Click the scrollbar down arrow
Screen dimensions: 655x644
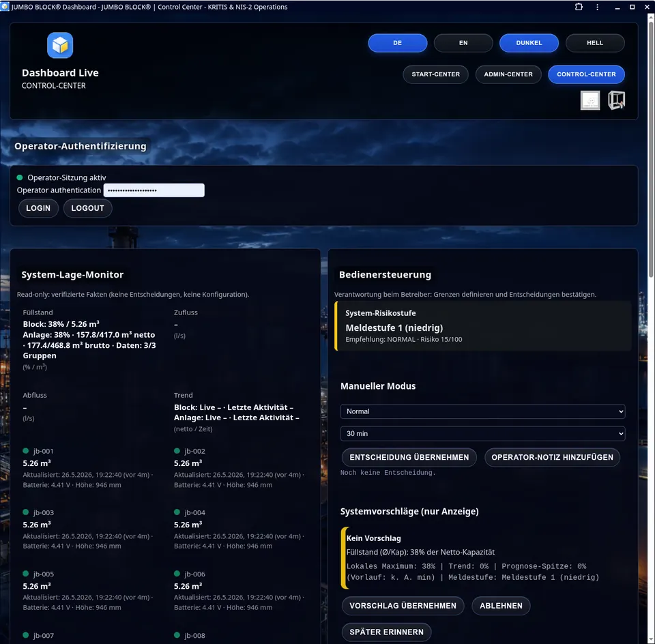pos(651,640)
